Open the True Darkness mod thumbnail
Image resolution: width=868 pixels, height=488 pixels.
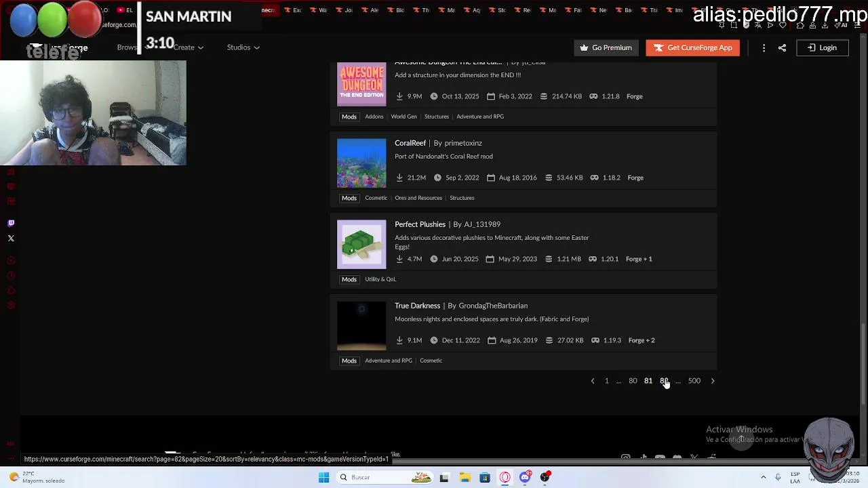click(361, 326)
